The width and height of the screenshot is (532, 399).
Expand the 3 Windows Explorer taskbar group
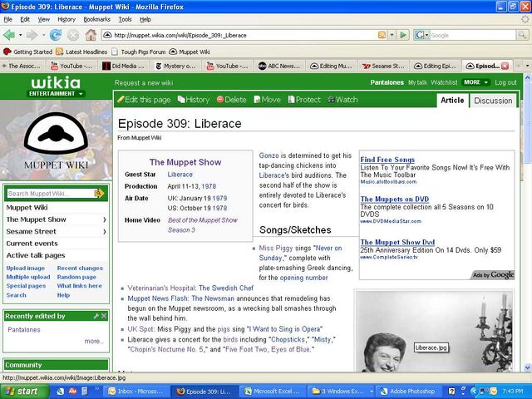coord(342,392)
